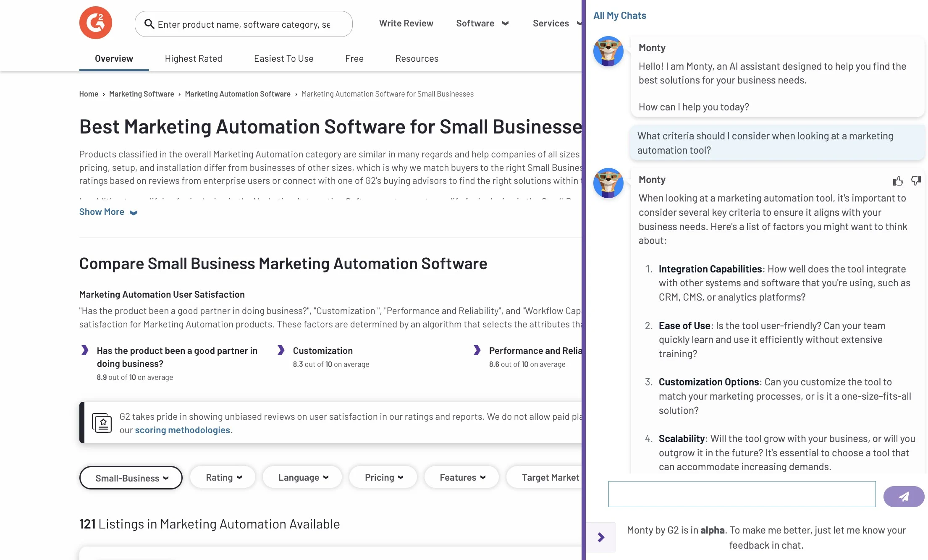Send the chat message
Image resolution: width=928 pixels, height=560 pixels.
[x=904, y=497]
